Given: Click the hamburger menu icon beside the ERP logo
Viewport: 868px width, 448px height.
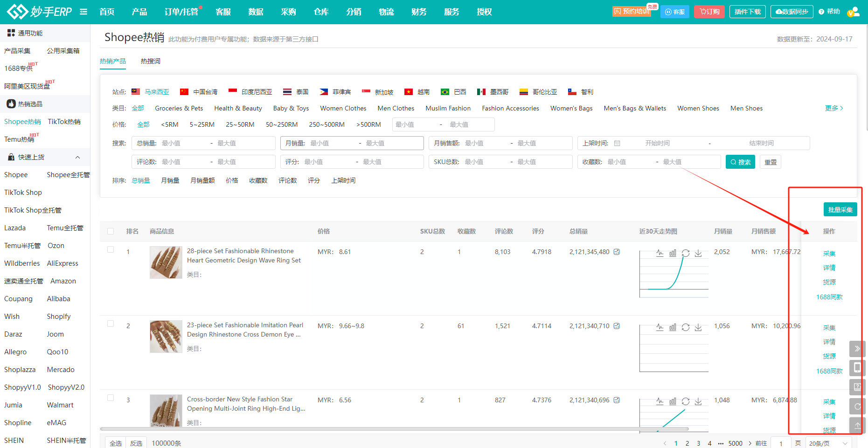Looking at the screenshot, I should pos(83,12).
